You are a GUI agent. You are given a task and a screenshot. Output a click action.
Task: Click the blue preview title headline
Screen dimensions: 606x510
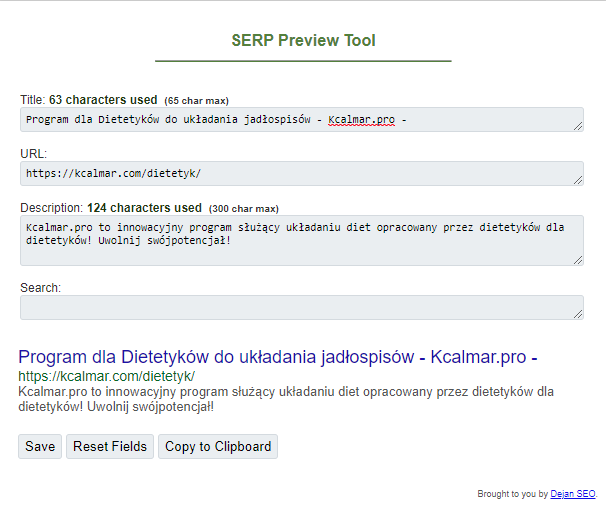(278, 357)
